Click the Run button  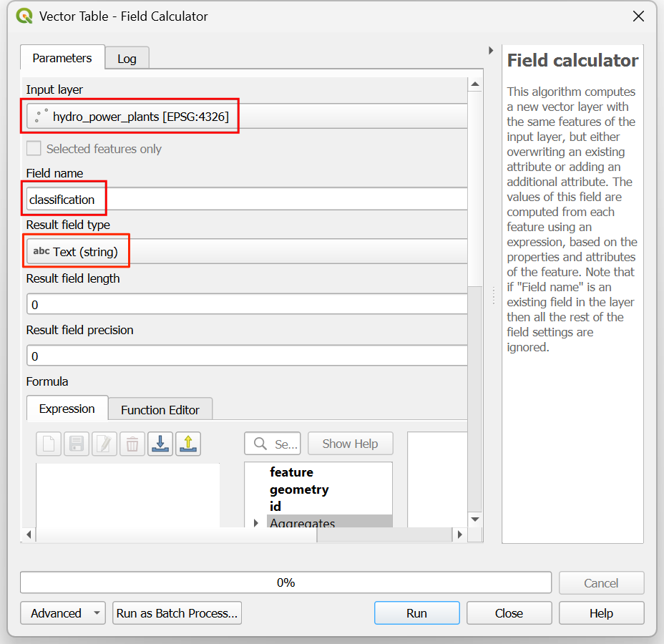point(416,613)
